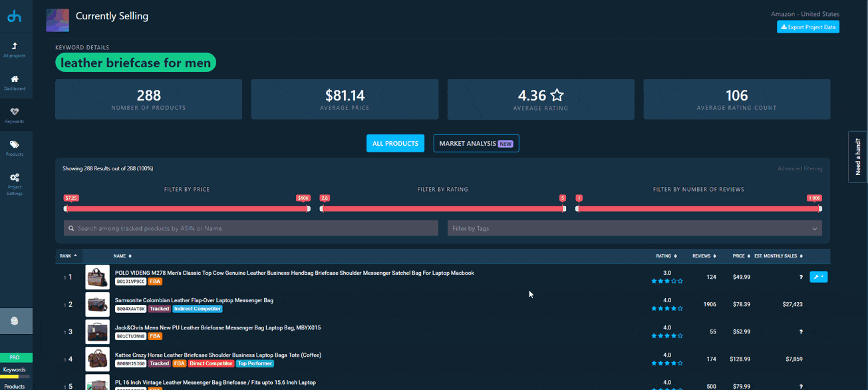Click the user avatar in sidebar

[15, 321]
